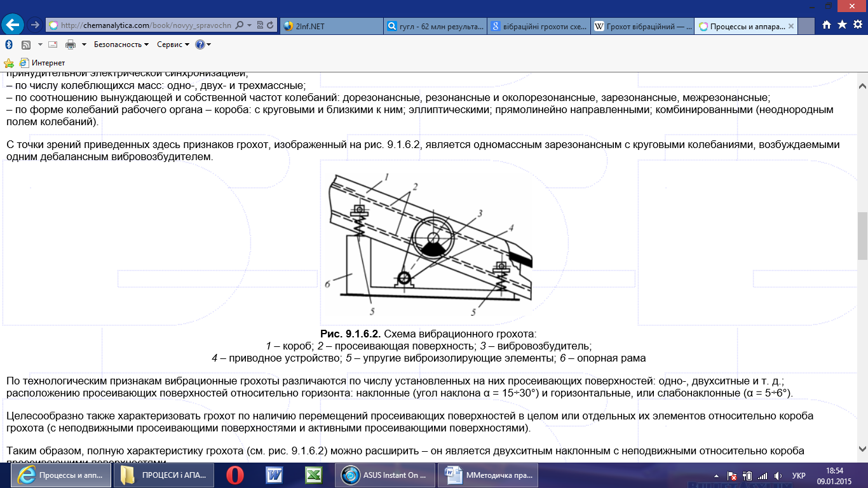Open Internet Explorer taskbar item 'Процессы и апп'
Viewport: 868px width, 488px height.
[62, 475]
